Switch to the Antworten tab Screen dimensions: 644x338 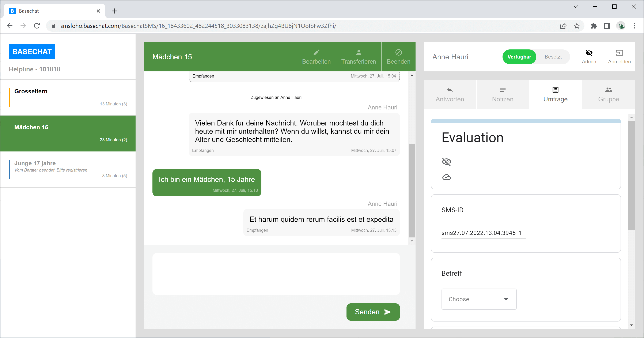450,95
